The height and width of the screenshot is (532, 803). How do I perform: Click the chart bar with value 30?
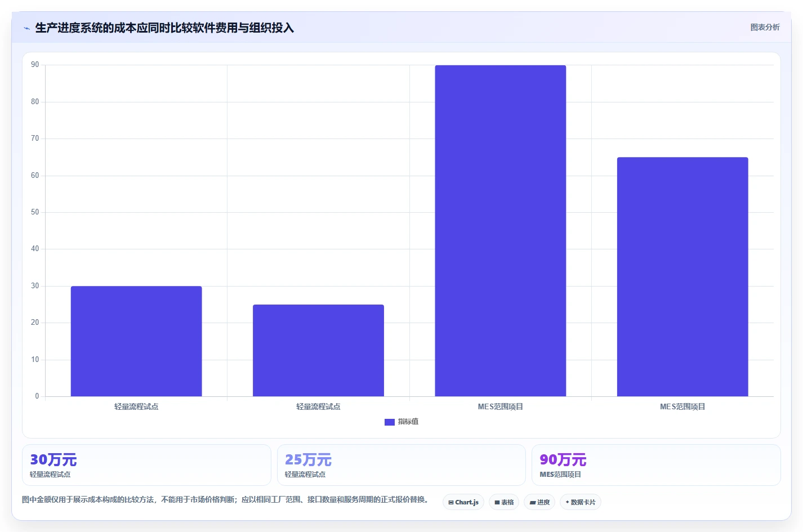tap(136, 341)
